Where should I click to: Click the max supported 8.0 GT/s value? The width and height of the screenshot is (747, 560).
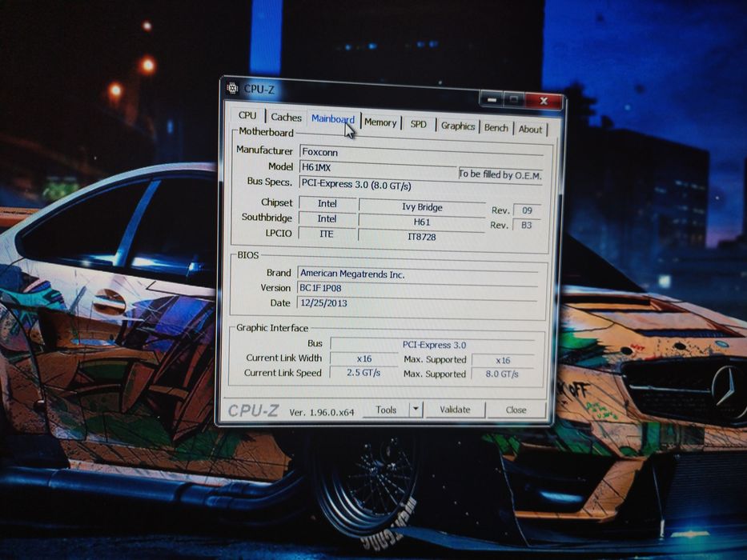coord(502,374)
